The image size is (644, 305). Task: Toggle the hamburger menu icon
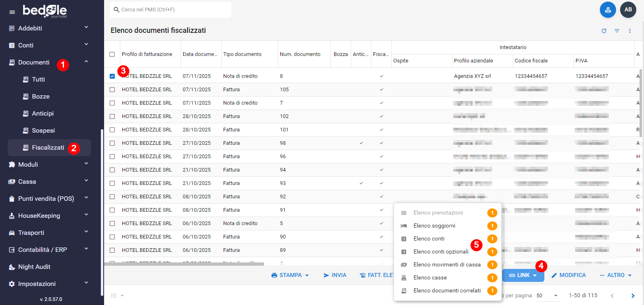12,12
